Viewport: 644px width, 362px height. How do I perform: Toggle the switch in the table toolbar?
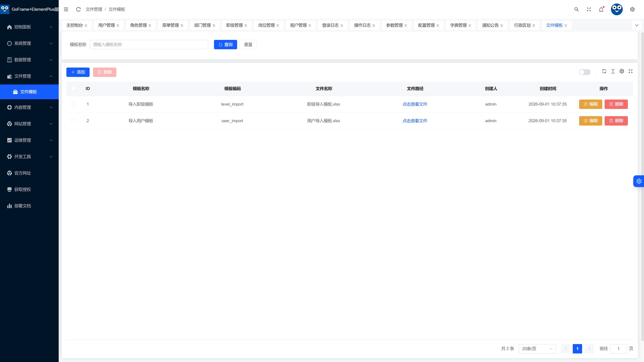click(585, 72)
